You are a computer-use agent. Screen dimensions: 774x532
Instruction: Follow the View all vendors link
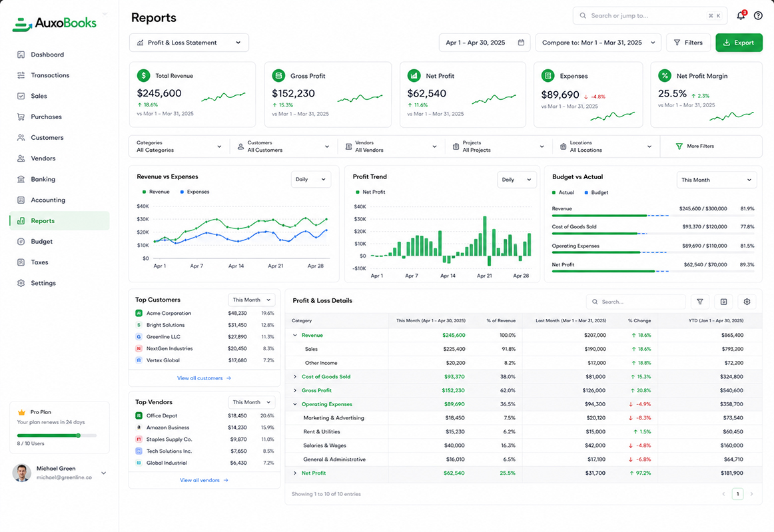tap(204, 480)
